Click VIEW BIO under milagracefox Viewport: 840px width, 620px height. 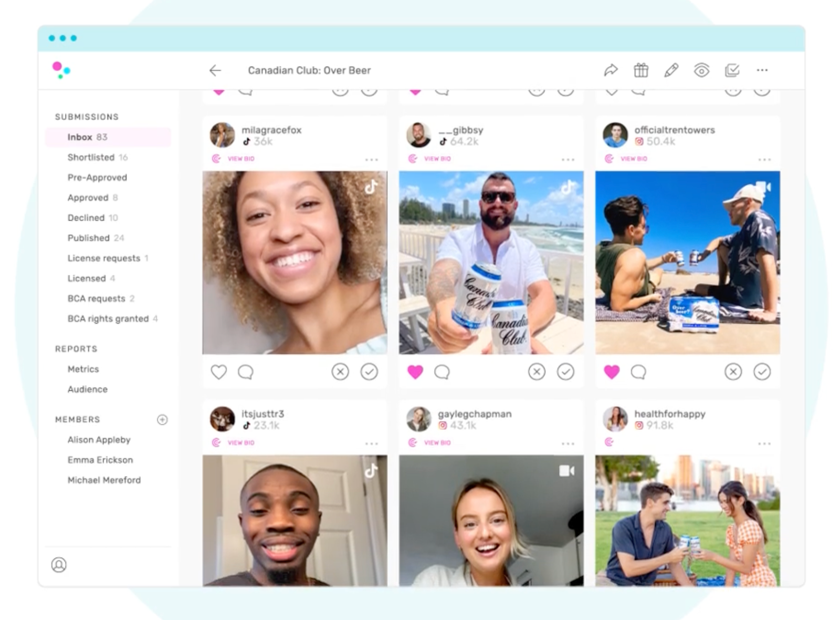(x=239, y=158)
